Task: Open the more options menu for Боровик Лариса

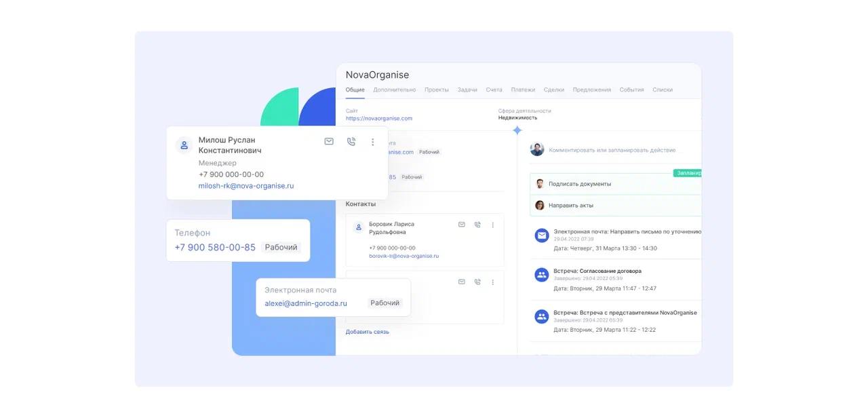Action: 493,225
